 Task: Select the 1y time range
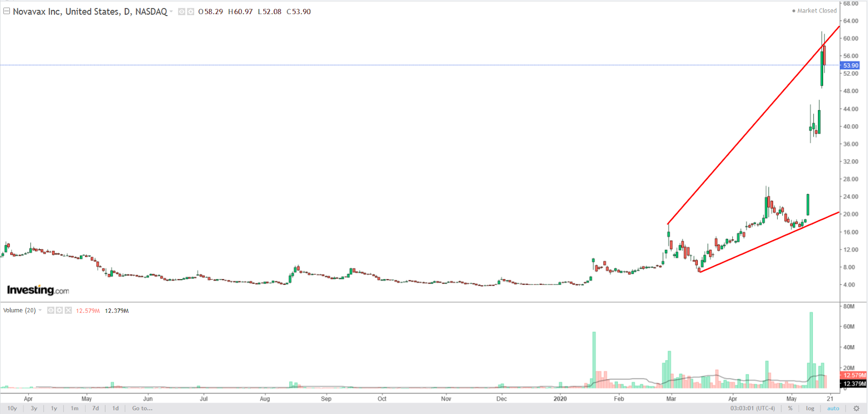point(54,408)
